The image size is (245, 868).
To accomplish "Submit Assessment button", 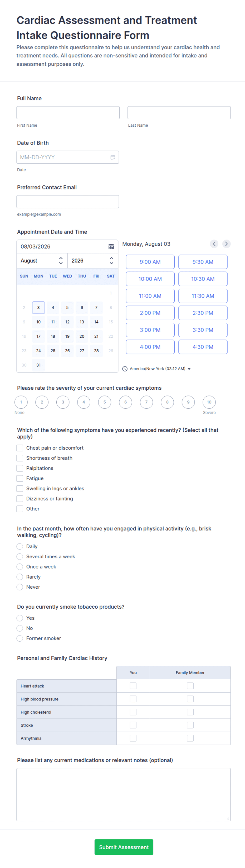I will pyautogui.click(x=124, y=847).
